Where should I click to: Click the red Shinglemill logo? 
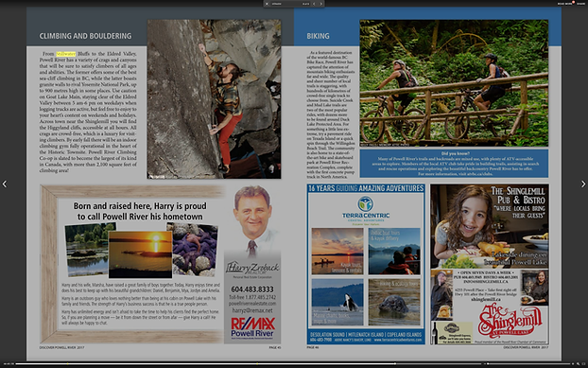(x=510, y=322)
